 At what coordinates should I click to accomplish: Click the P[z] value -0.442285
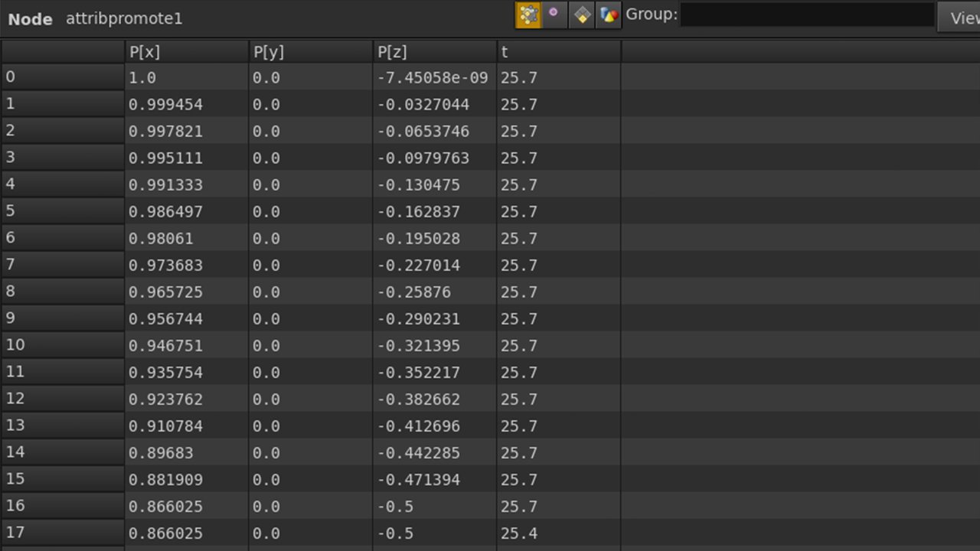[x=419, y=453]
